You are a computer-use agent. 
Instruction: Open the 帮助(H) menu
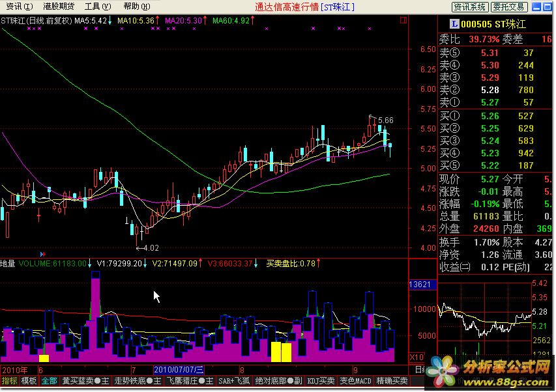point(137,7)
